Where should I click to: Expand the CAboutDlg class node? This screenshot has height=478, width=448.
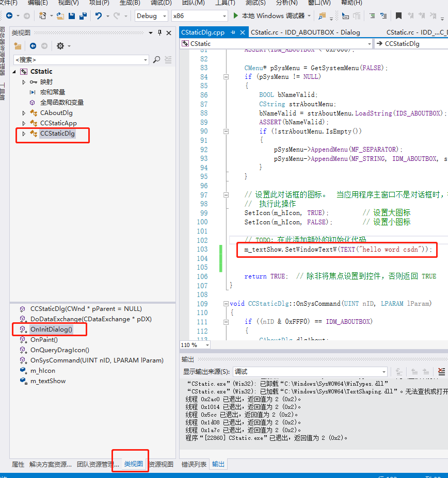24,113
